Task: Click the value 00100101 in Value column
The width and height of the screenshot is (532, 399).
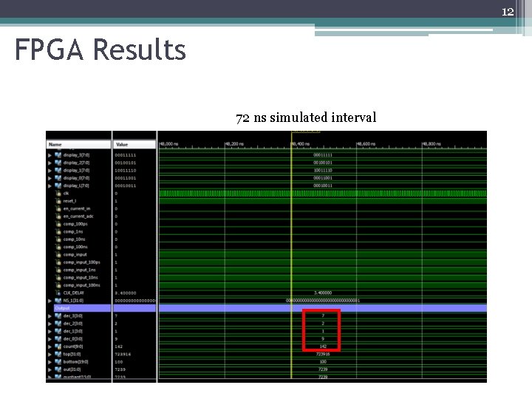Action: [125, 163]
